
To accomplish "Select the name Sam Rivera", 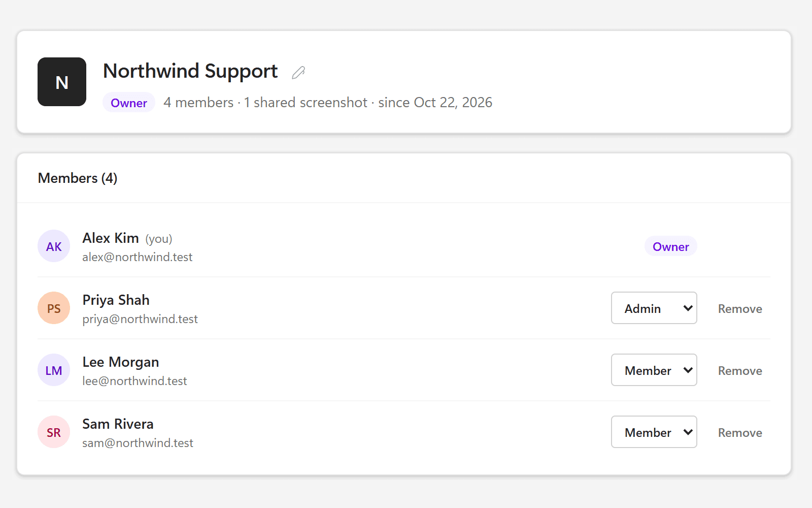I will click(118, 424).
